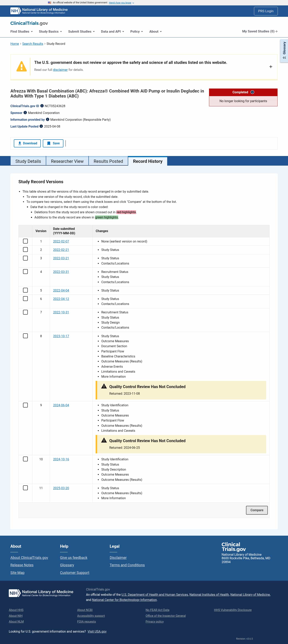Switch to the Researcher View tab
The image size is (288, 644).
67,161
